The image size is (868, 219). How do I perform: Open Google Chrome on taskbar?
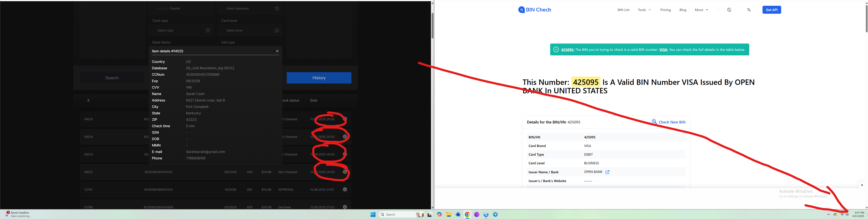click(467, 215)
